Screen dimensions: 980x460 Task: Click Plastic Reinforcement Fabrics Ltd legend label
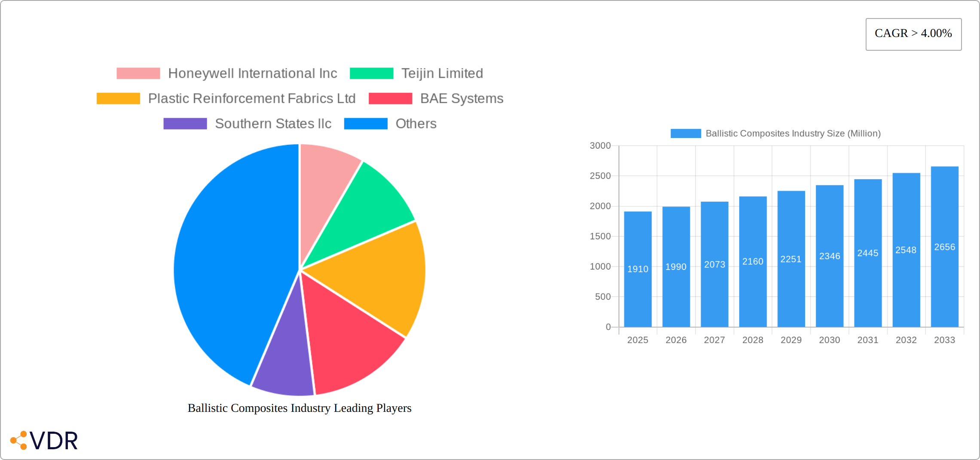[252, 98]
